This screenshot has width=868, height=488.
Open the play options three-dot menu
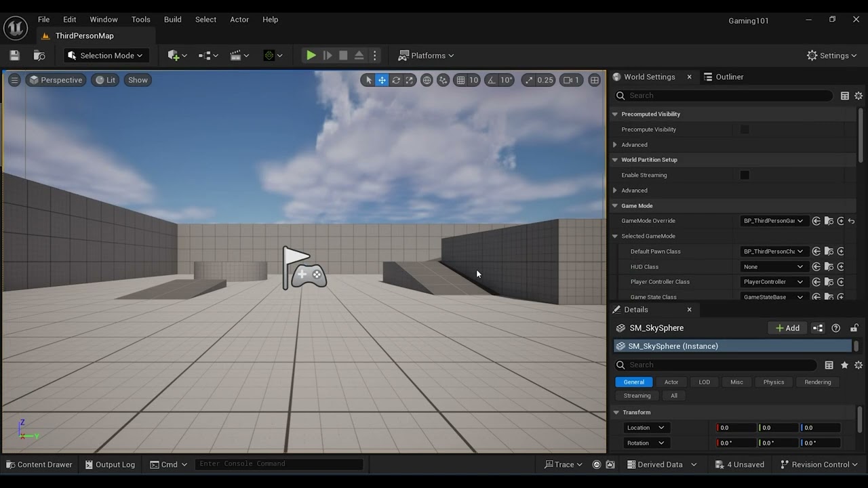[375, 56]
